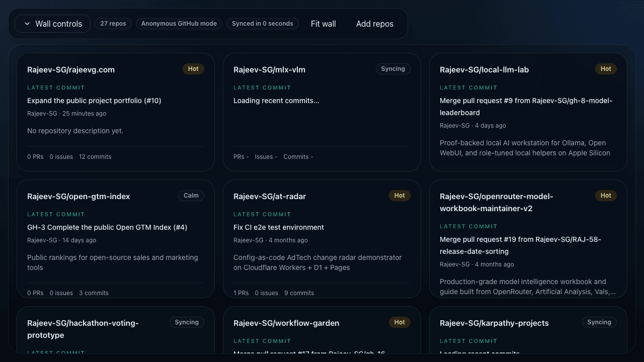The image size is (644, 362).
Task: Click Config-as-code AdTech change radar description
Action: [x=317, y=262]
